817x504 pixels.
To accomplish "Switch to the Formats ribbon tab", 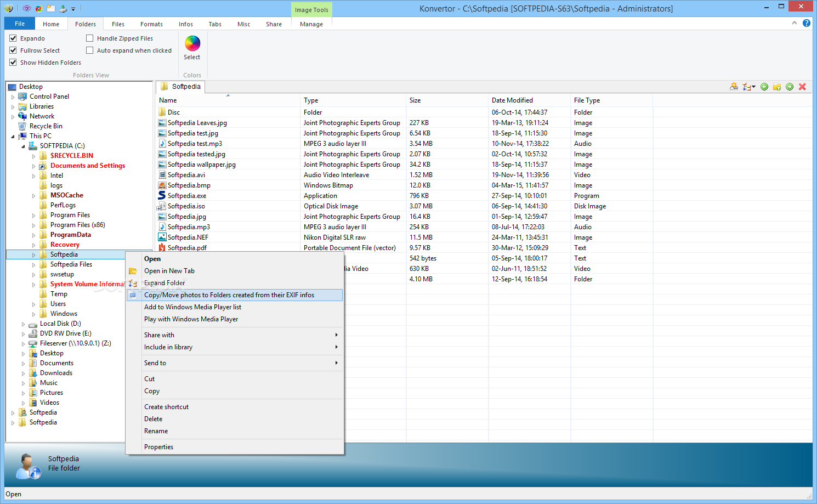I will pyautogui.click(x=151, y=24).
